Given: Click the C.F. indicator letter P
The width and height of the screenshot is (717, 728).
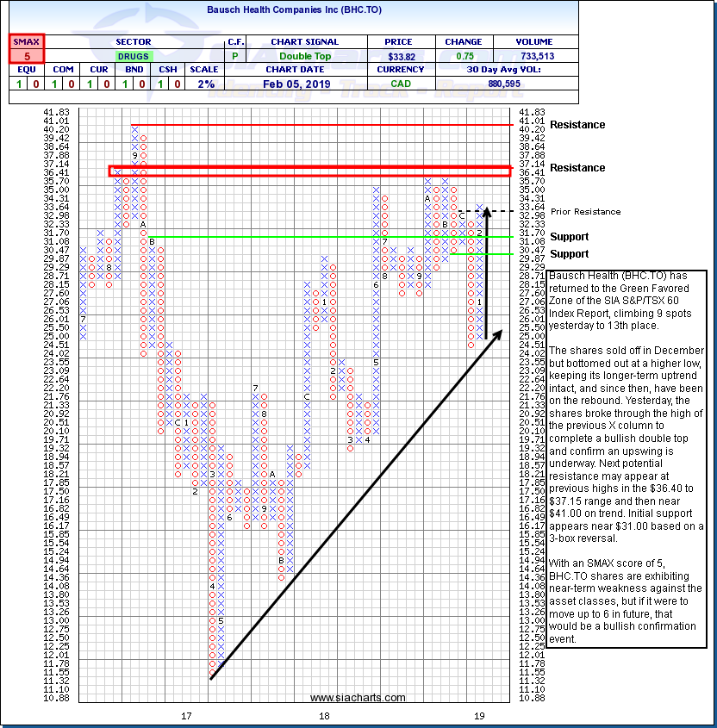Looking at the screenshot, I should (235, 55).
